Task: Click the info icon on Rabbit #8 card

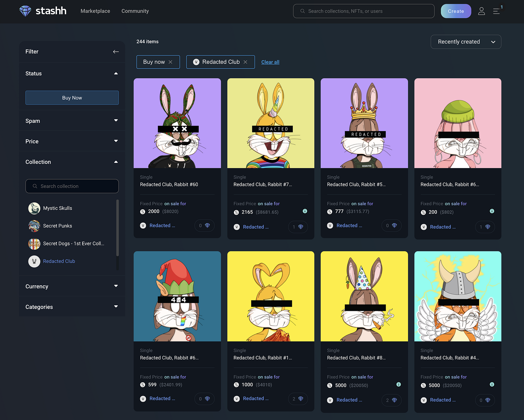Action: 399,384
